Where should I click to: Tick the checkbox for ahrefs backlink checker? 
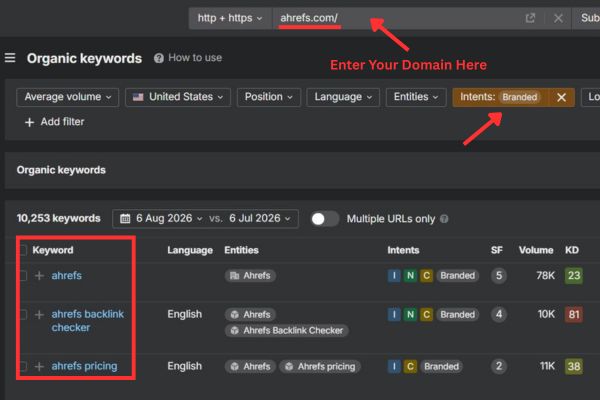pyautogui.click(x=23, y=315)
